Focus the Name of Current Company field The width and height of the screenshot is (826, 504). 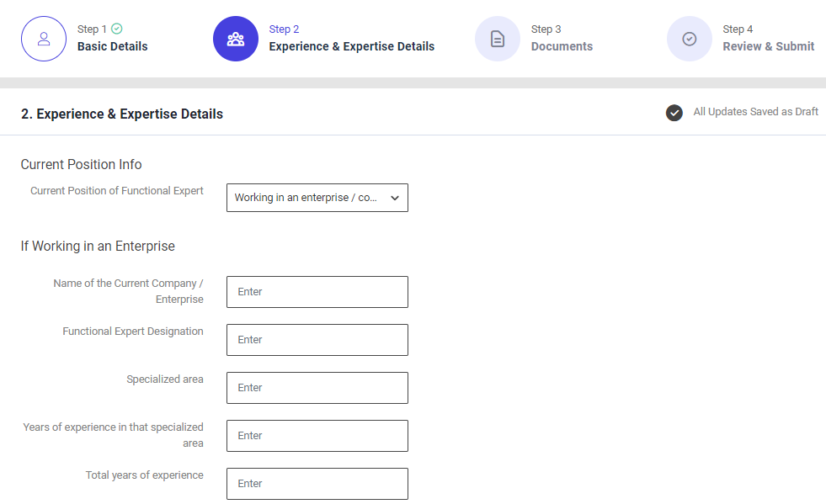[317, 292]
